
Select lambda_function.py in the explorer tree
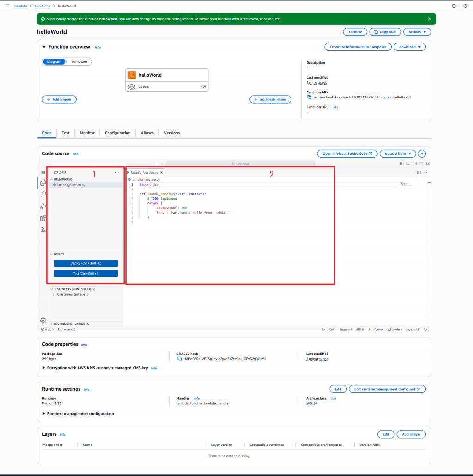click(86, 185)
